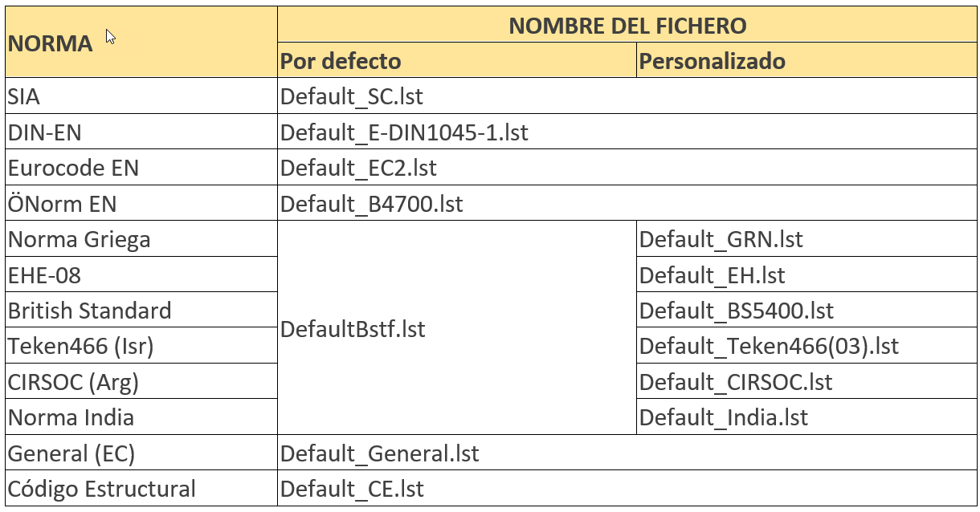This screenshot has height=512, width=980.
Task: Click the Default_EC2.lst file cell
Action: pos(358,168)
